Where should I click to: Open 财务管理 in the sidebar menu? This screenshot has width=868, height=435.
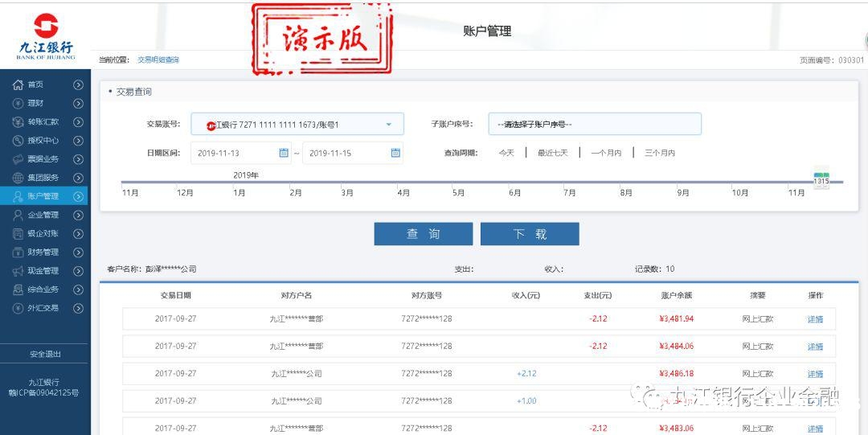[43, 252]
